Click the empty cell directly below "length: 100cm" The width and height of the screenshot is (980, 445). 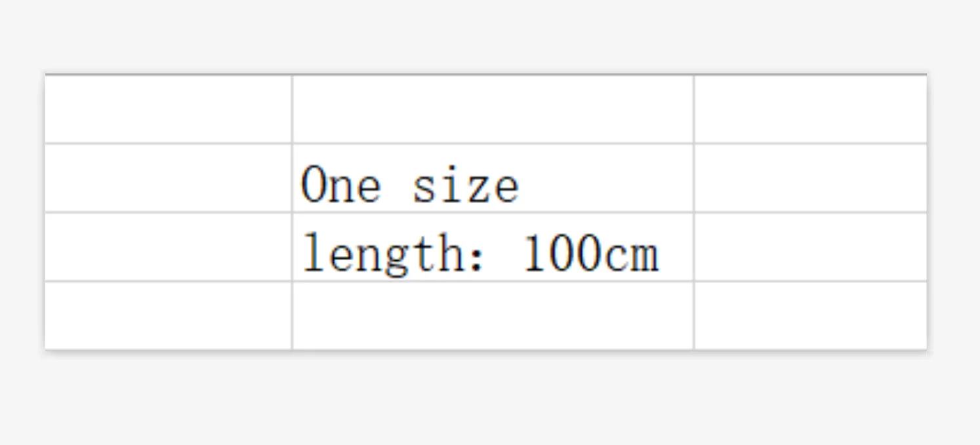(493, 315)
